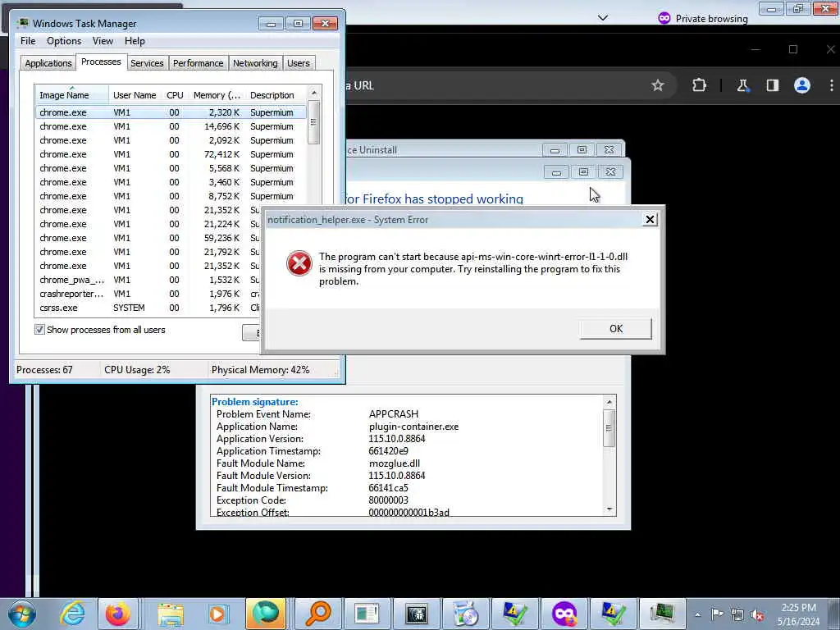Image resolution: width=840 pixels, height=630 pixels.
Task: Open the installer disc taskbar icon
Action: 465,614
